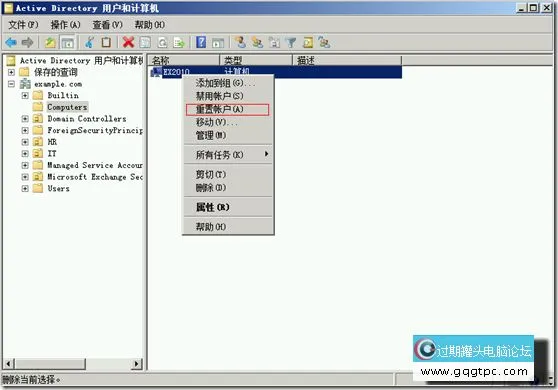
Task: Click the tree pane scroll-left arrow
Action: (9, 364)
